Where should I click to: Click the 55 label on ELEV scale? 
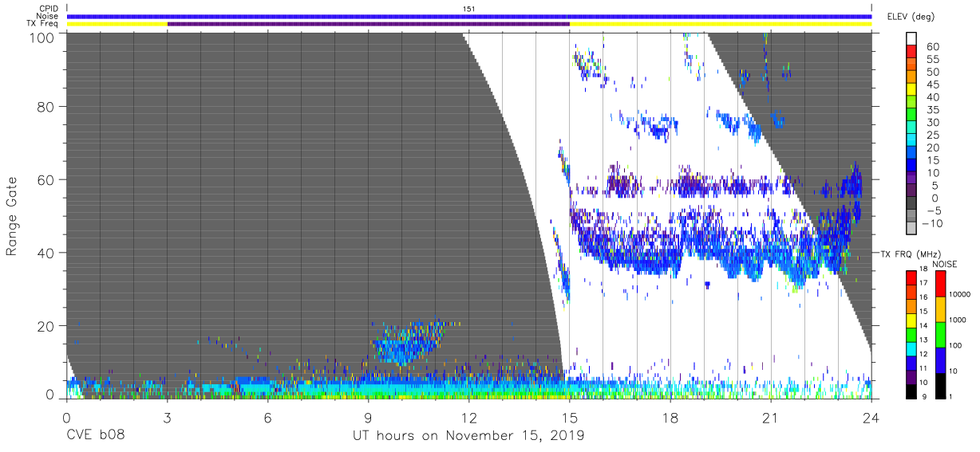pyautogui.click(x=932, y=60)
